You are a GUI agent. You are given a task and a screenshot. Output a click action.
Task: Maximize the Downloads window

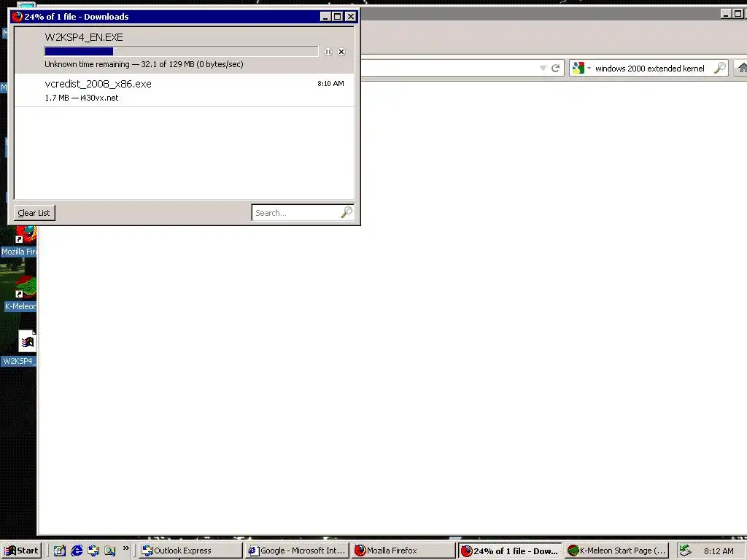(x=337, y=17)
